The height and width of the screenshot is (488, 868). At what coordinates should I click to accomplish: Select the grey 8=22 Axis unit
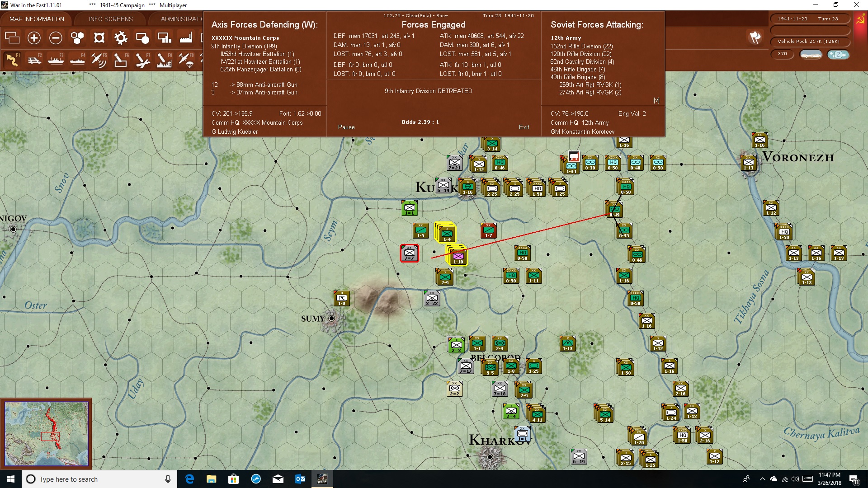[x=432, y=298]
